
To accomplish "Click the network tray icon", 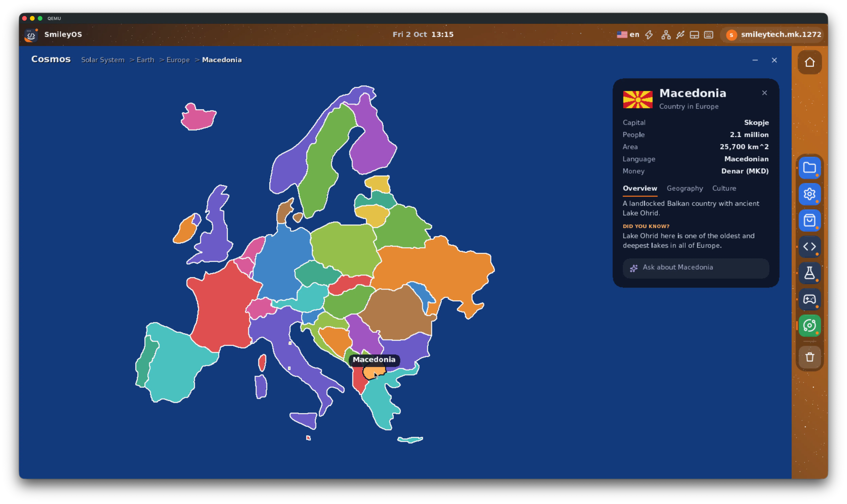I will [666, 35].
